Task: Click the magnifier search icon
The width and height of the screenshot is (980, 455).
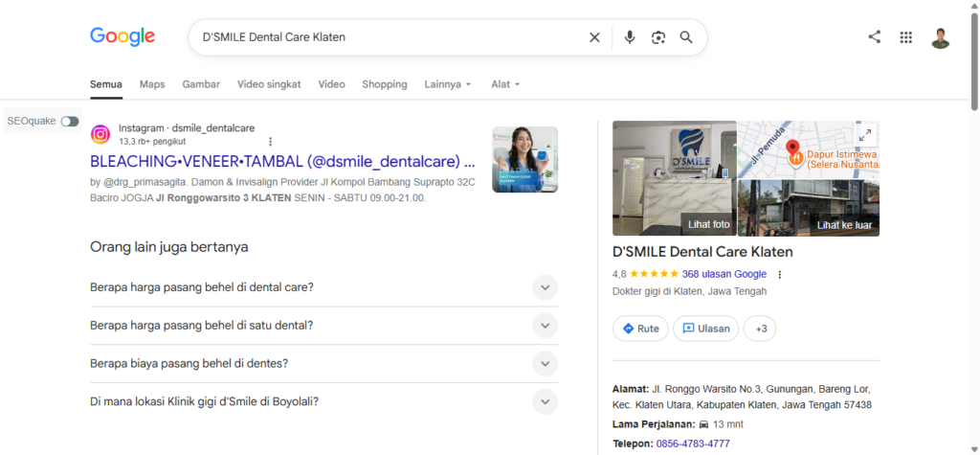Action: (x=686, y=37)
